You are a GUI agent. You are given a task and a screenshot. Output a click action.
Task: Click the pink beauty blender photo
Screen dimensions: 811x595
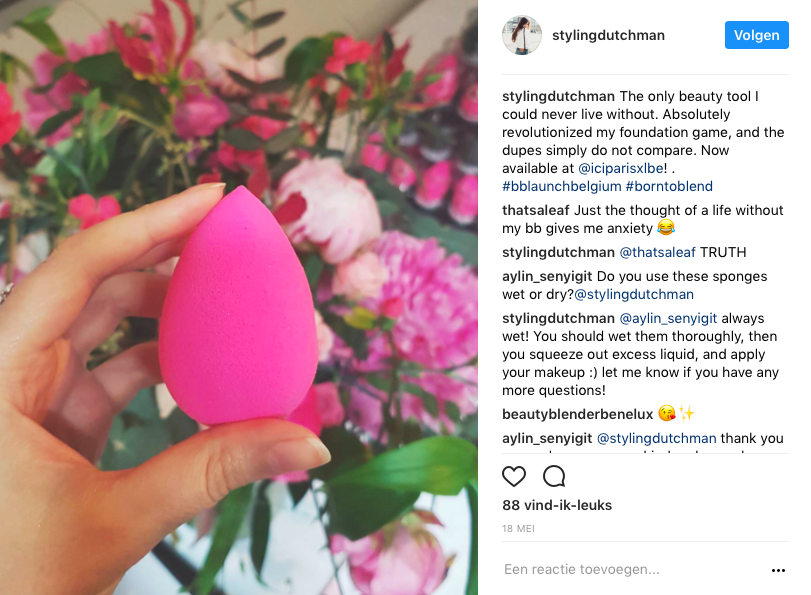(x=238, y=298)
